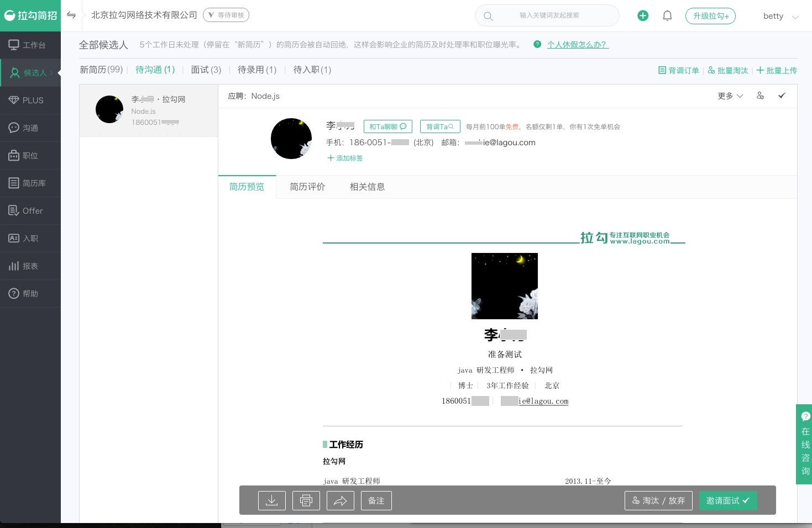The image size is (812, 528).
Task: Open PLUS from the sidebar
Action: [x=30, y=101]
